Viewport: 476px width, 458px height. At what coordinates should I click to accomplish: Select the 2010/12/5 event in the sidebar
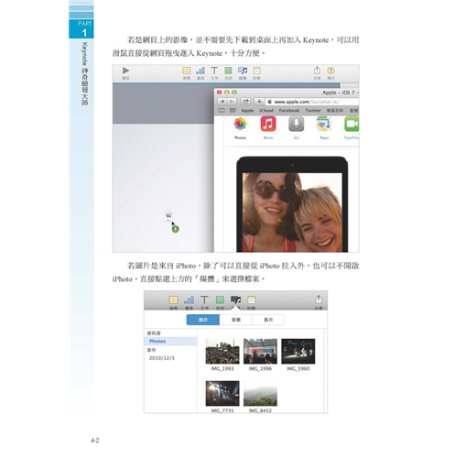pos(162,358)
